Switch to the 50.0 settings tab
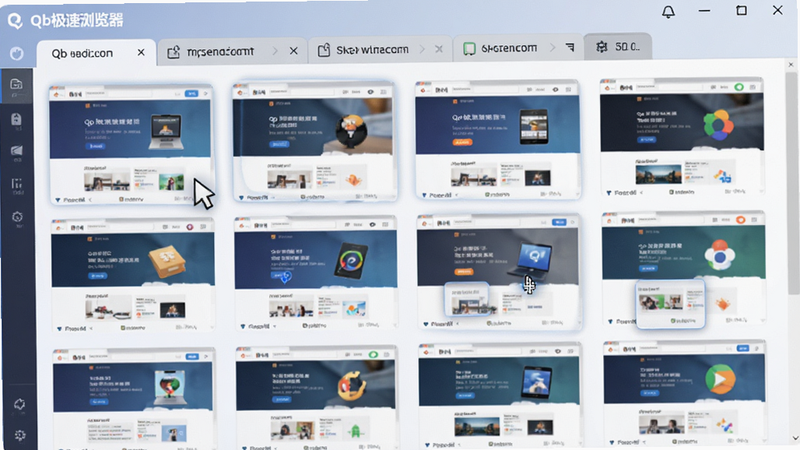This screenshot has width=800, height=450. [617, 47]
